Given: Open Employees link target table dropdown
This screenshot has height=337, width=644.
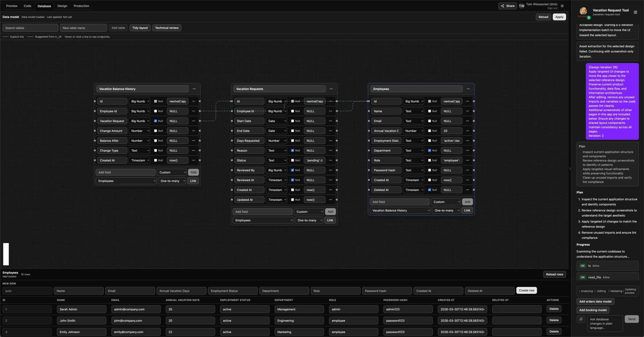Looking at the screenshot, I should [400, 210].
